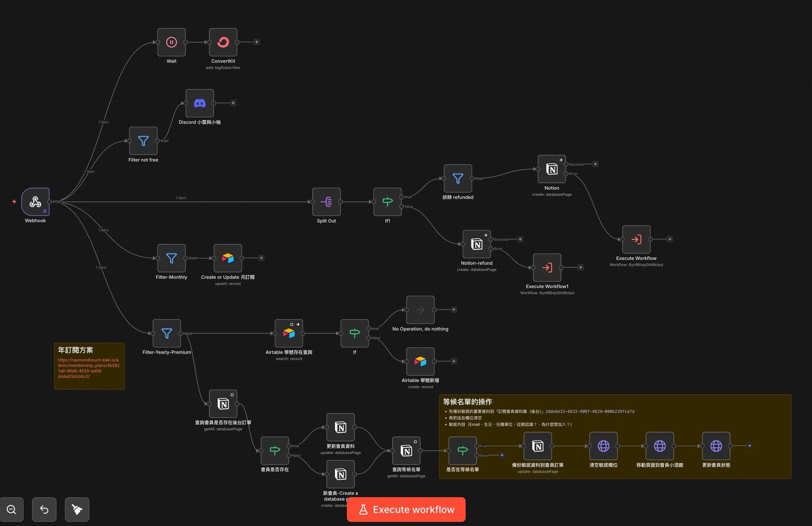The image size is (812, 526).
Task: Open the Notion-refund node
Action: click(x=477, y=244)
